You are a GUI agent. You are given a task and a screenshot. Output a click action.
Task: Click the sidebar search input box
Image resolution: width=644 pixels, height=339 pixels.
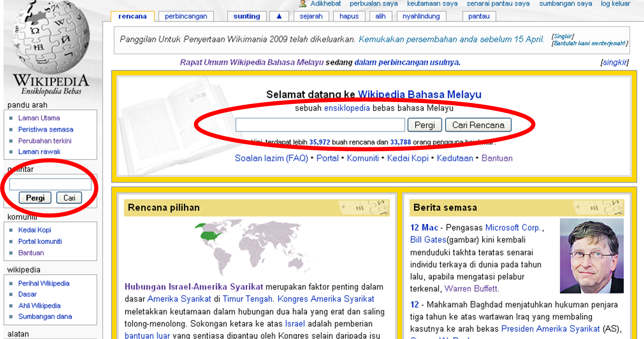pyautogui.click(x=50, y=184)
